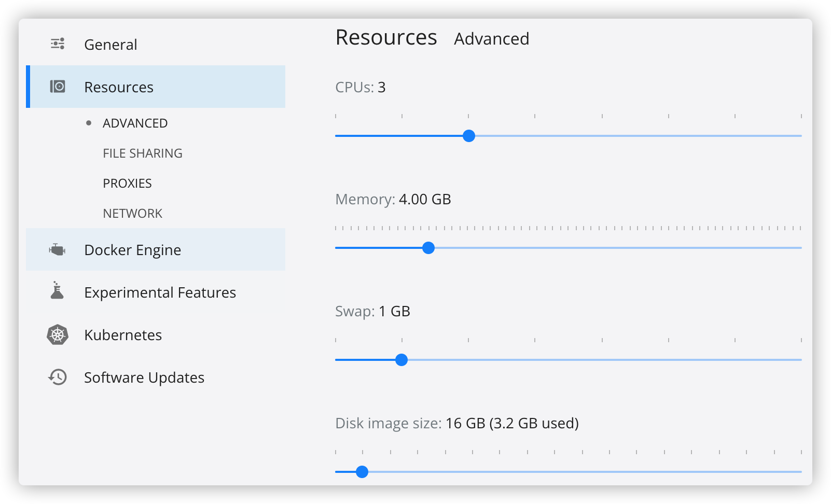Show Software Updates settings
The image size is (831, 504).
coord(144,377)
